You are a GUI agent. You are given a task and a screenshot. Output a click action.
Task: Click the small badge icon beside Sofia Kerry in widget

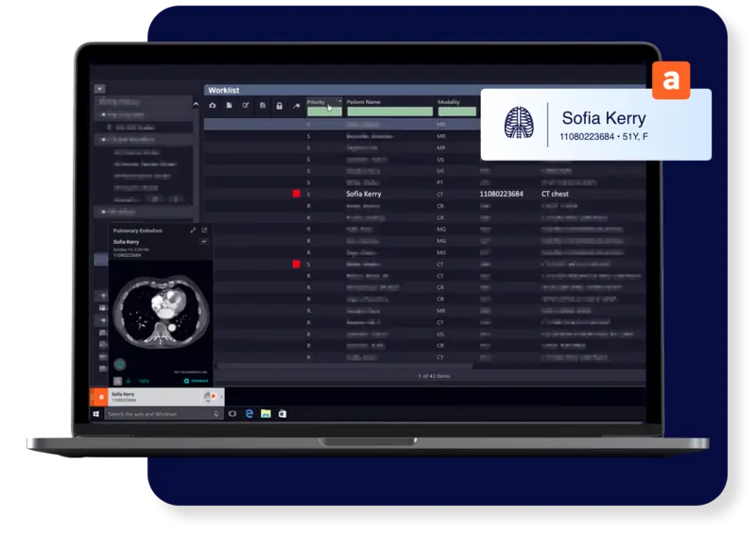tap(204, 242)
